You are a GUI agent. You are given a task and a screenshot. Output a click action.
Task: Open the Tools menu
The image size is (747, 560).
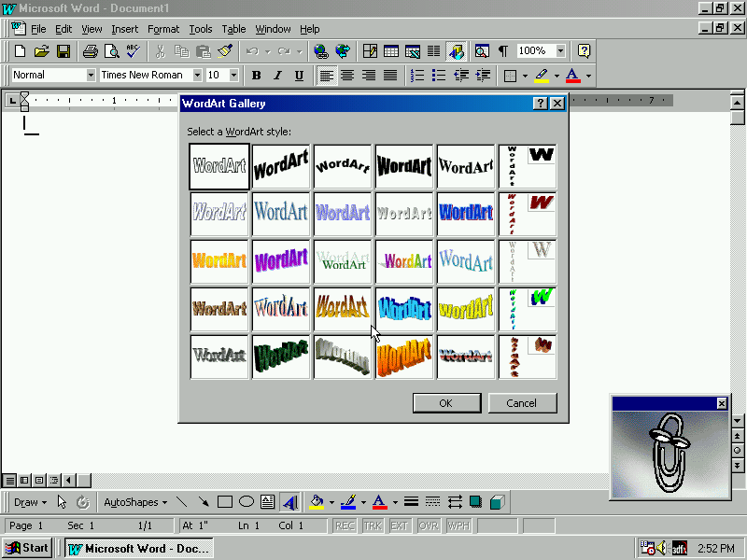(201, 29)
